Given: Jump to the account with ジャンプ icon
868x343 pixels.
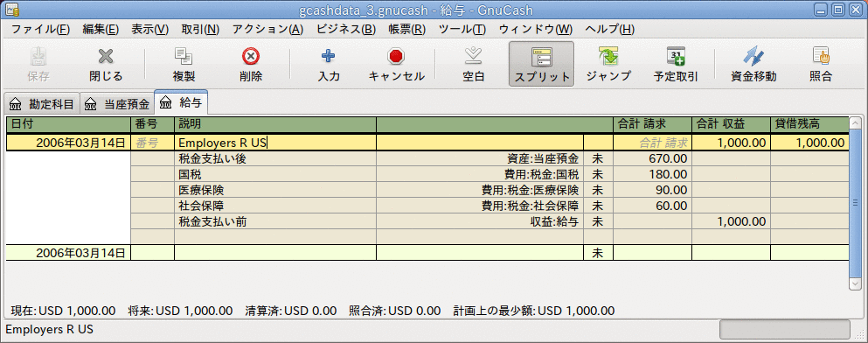Looking at the screenshot, I should (x=608, y=56).
